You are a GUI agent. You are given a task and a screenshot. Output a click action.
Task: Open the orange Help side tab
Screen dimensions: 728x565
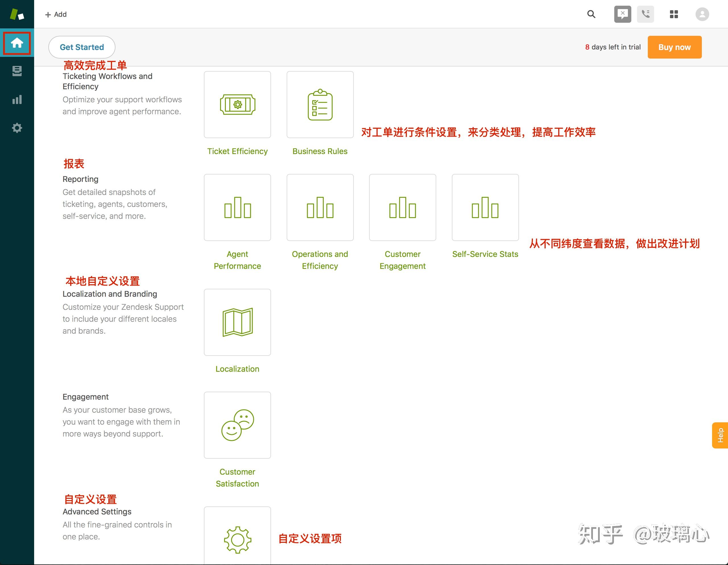(x=720, y=435)
